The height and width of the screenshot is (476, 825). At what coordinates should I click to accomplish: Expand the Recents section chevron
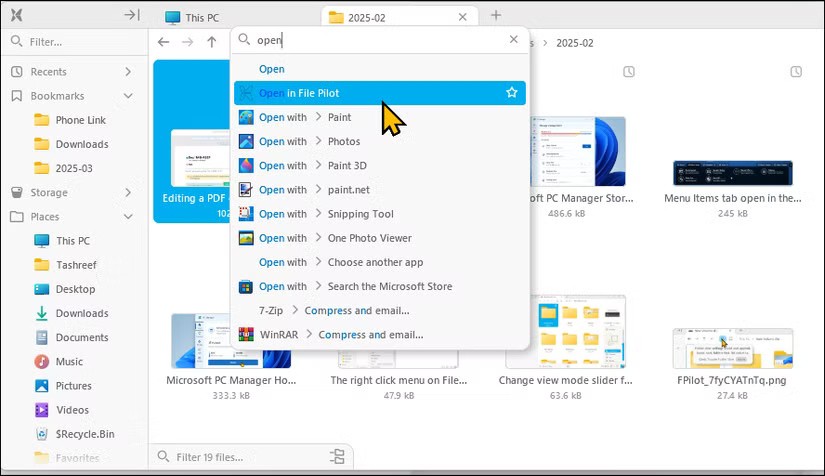click(x=128, y=72)
